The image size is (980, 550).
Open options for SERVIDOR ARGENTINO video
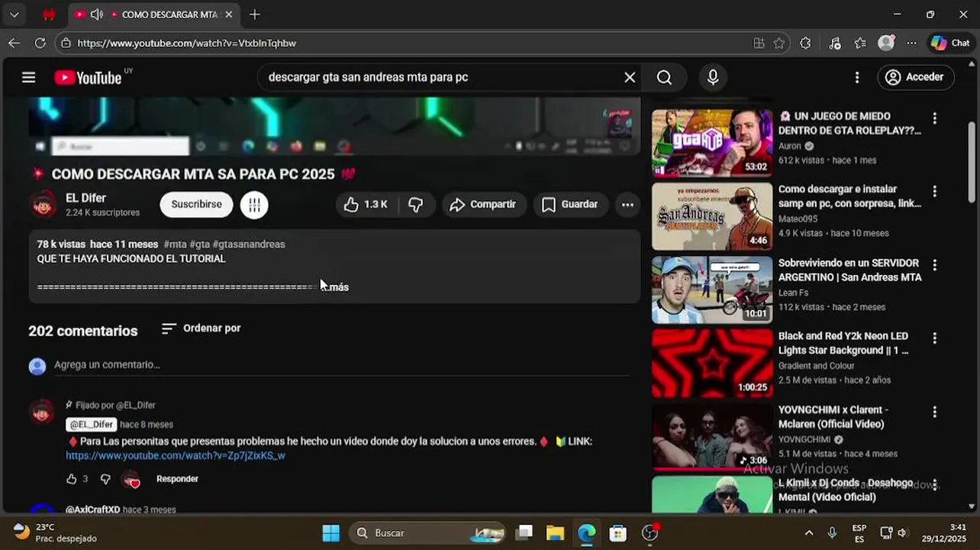pos(934,265)
